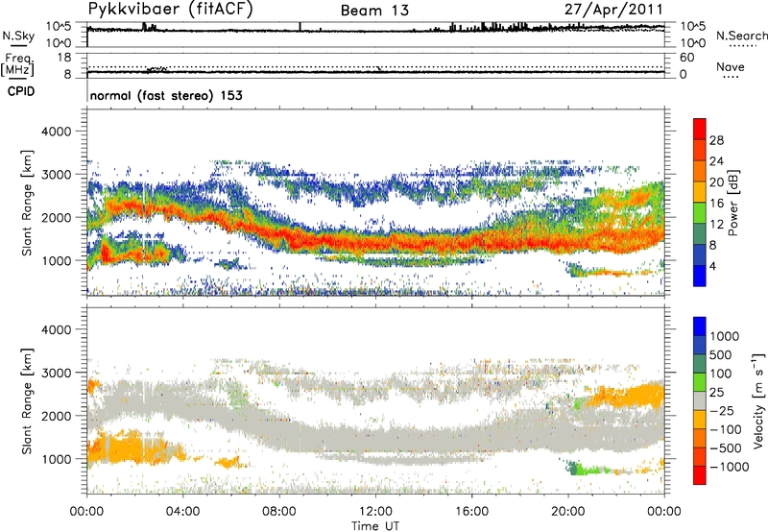The image size is (768, 532).
Task: Click the 12:00 time axis label
Action: tap(375, 512)
